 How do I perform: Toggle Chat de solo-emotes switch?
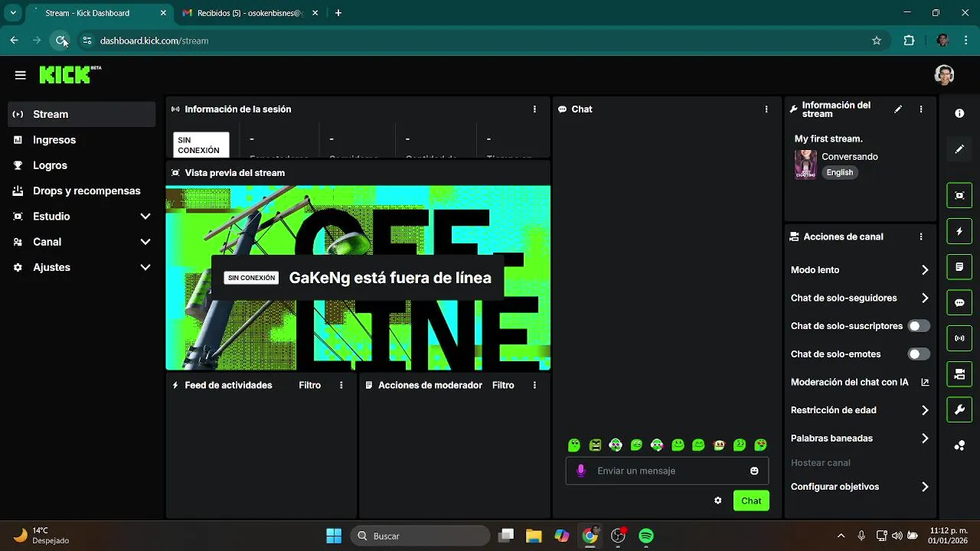coord(919,354)
